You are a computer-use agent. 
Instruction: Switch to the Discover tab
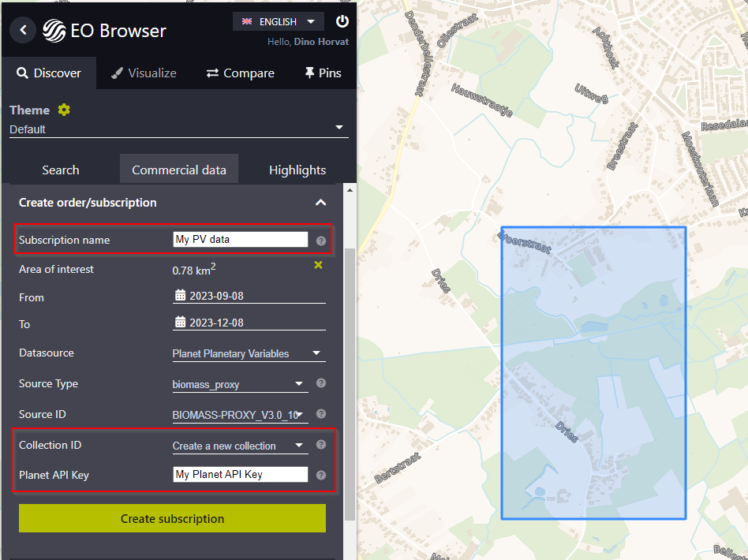pyautogui.click(x=49, y=73)
